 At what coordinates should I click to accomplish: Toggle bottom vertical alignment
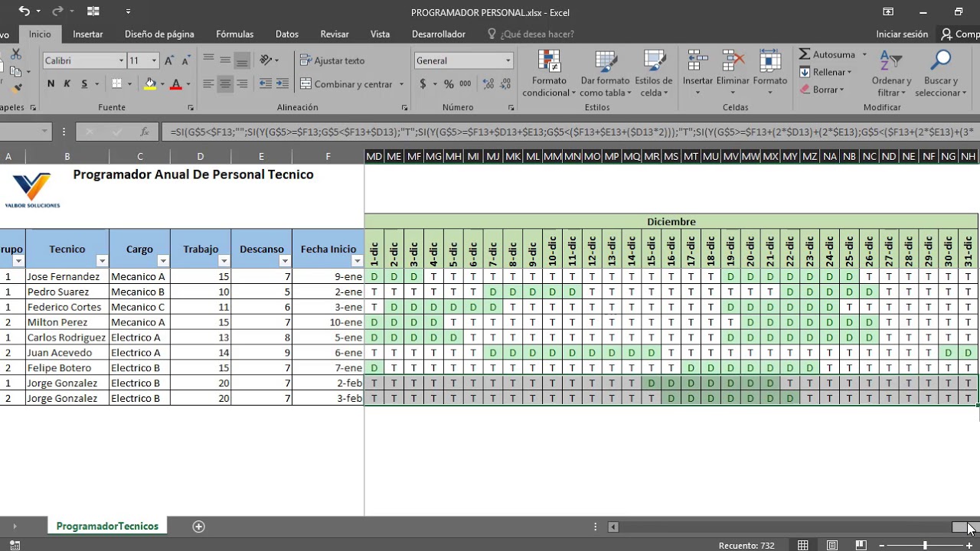[242, 60]
